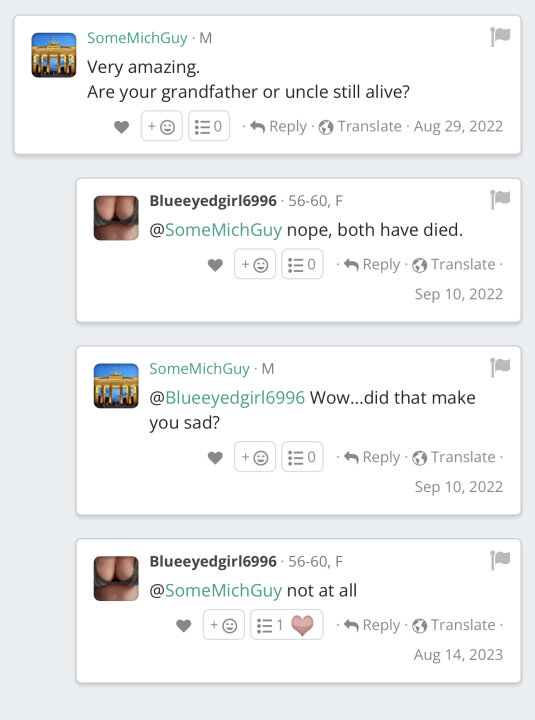This screenshot has width=535, height=720.
Task: Flag the "did that make you sad" comment
Action: click(500, 367)
